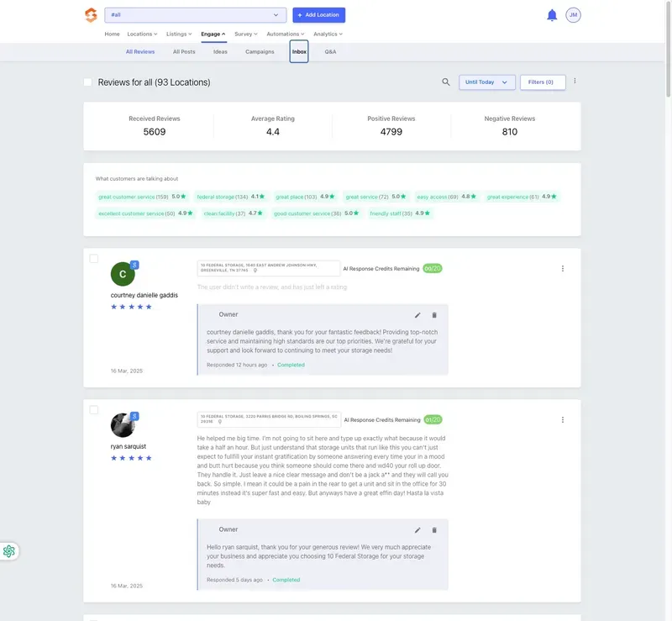672x621 pixels.
Task: Delete owner reply to ryan sarquist
Action: pos(434,530)
